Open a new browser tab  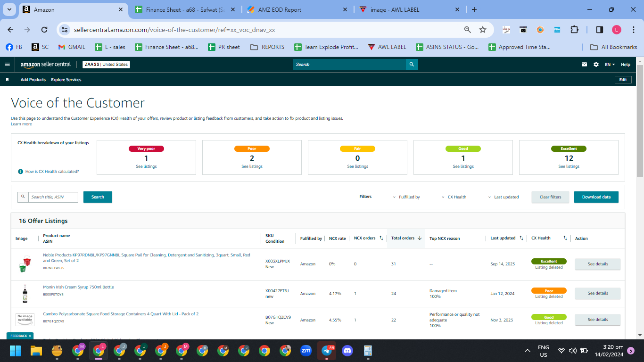point(474,9)
